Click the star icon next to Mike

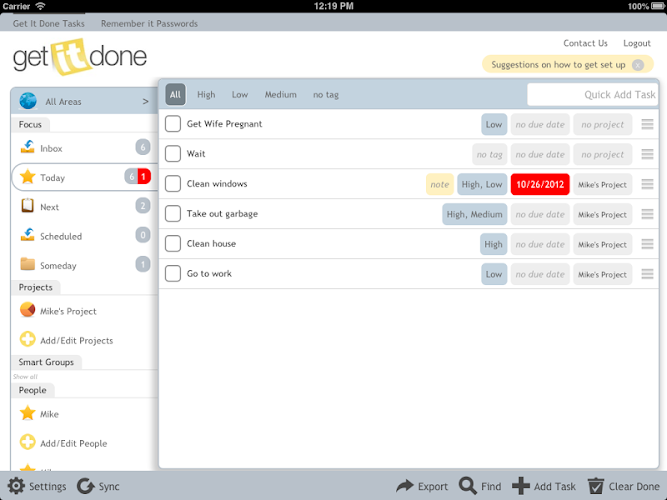click(x=28, y=413)
